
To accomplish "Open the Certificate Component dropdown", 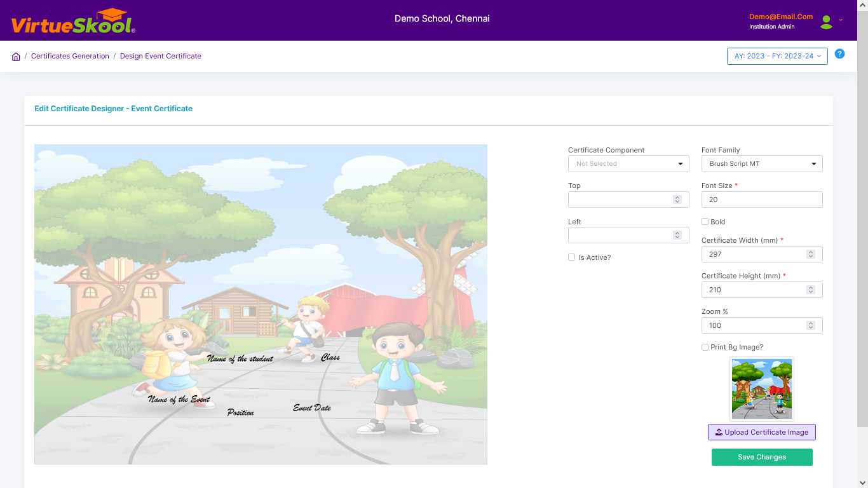I will tap(628, 164).
